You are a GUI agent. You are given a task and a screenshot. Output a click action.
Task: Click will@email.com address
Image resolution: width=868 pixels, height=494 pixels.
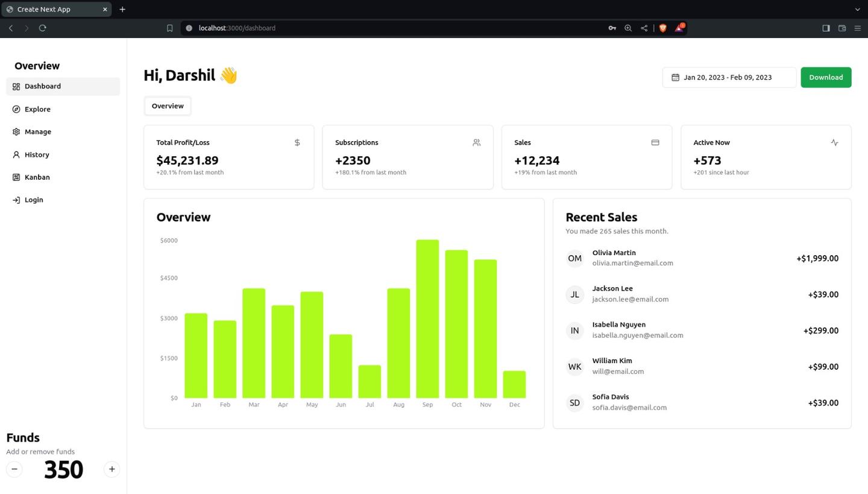coord(618,372)
